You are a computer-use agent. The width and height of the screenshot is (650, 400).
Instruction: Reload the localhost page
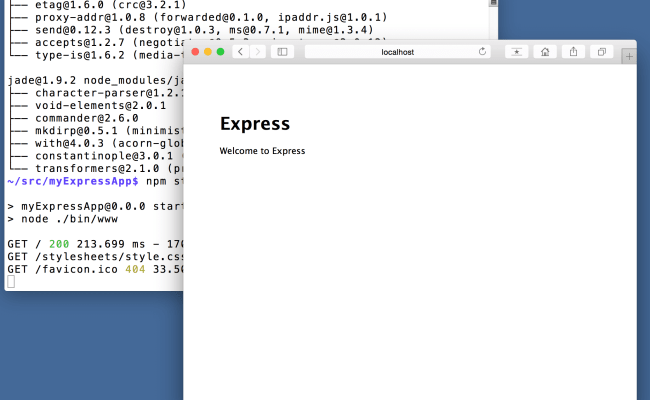tap(482, 51)
